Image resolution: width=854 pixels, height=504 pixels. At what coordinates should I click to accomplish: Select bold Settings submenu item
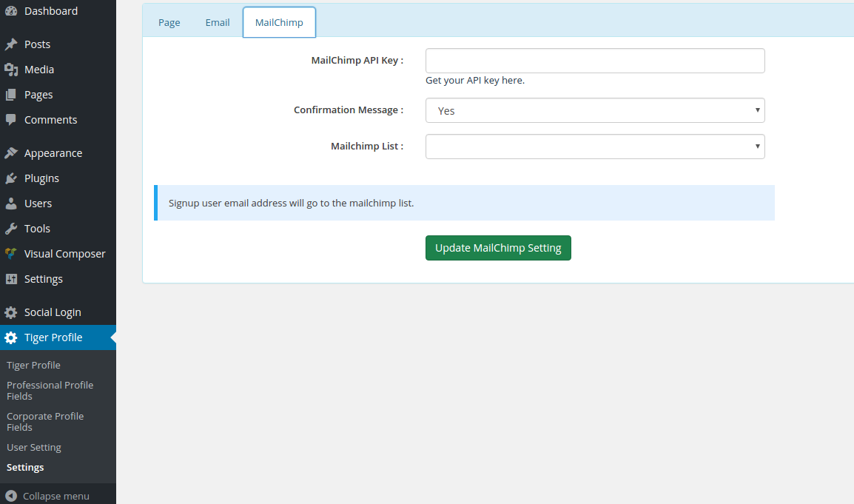pyautogui.click(x=25, y=468)
